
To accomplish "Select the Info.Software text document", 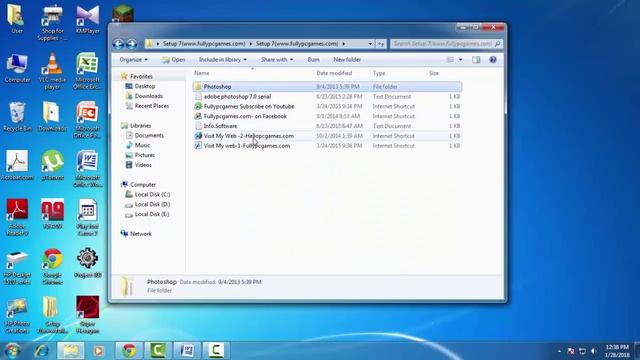I will [x=327, y=126].
